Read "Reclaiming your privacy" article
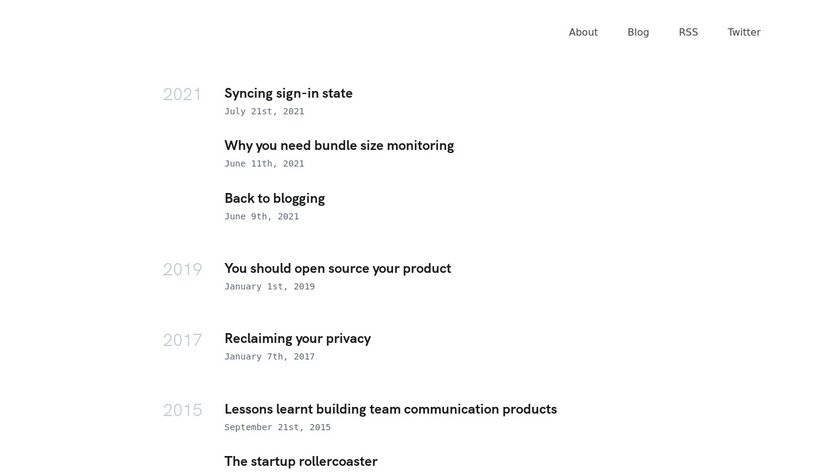840x472 pixels. [297, 338]
